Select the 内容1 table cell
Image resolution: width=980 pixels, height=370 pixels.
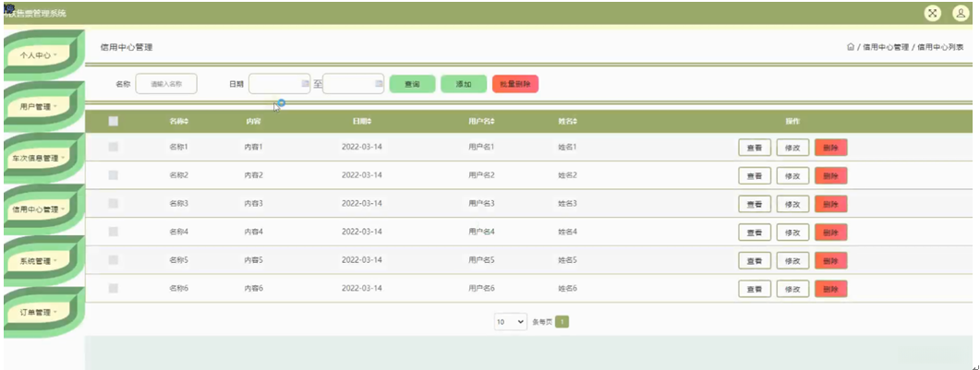(x=254, y=147)
